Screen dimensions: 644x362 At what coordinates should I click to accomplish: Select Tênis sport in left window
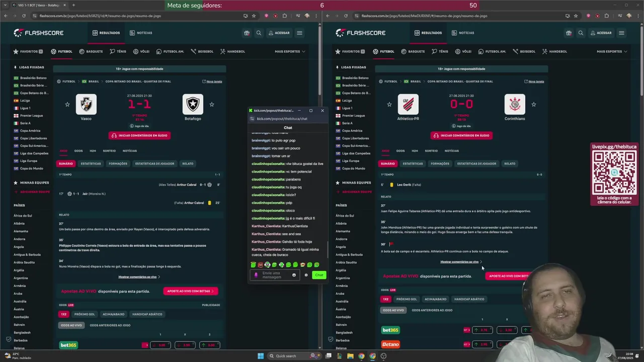tap(118, 51)
